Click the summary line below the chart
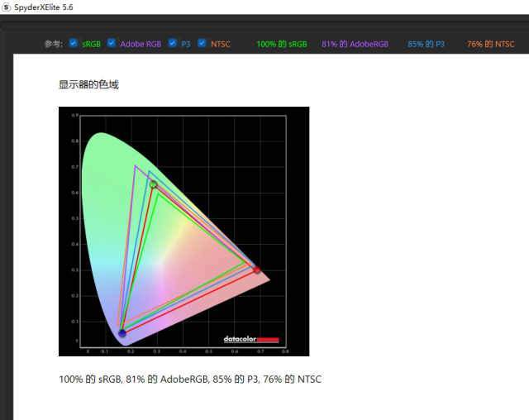This screenshot has height=420, width=529. tap(190, 379)
